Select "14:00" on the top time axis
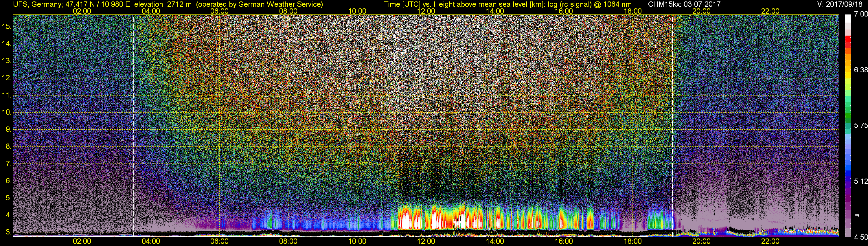The image size is (868, 246). coord(495,11)
